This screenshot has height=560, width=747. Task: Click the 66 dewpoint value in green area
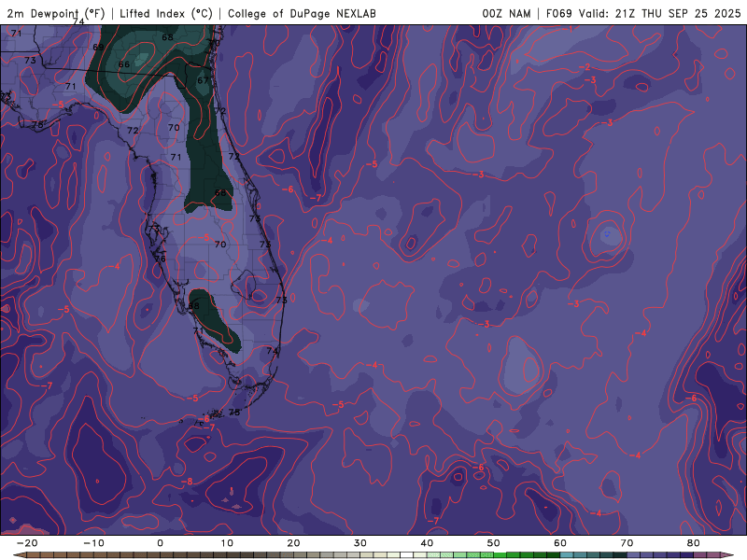(x=124, y=64)
